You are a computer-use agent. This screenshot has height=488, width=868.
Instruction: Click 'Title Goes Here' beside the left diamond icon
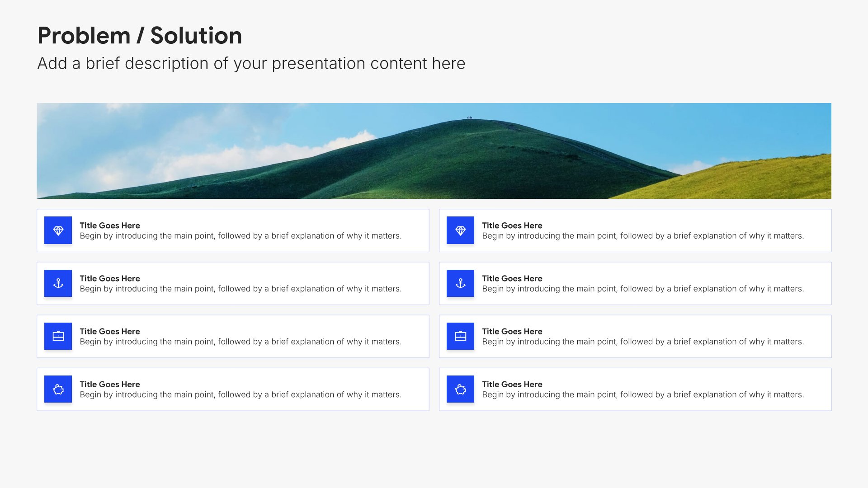coord(110,225)
